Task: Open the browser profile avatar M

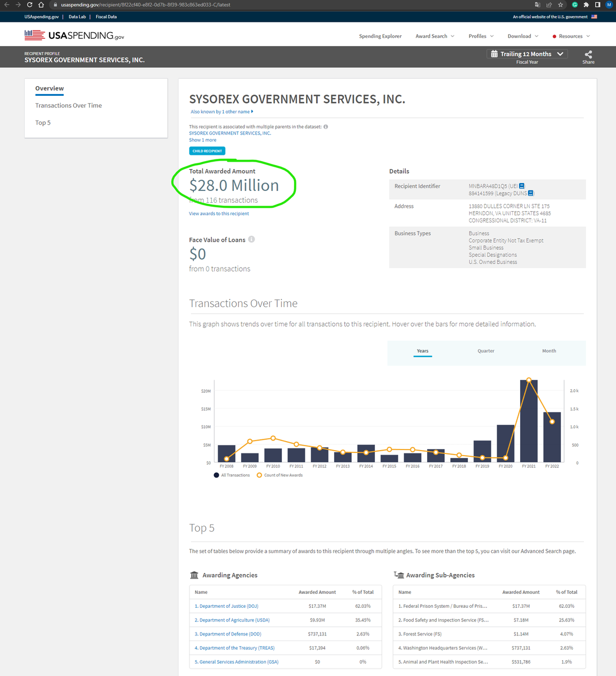Action: tap(609, 5)
